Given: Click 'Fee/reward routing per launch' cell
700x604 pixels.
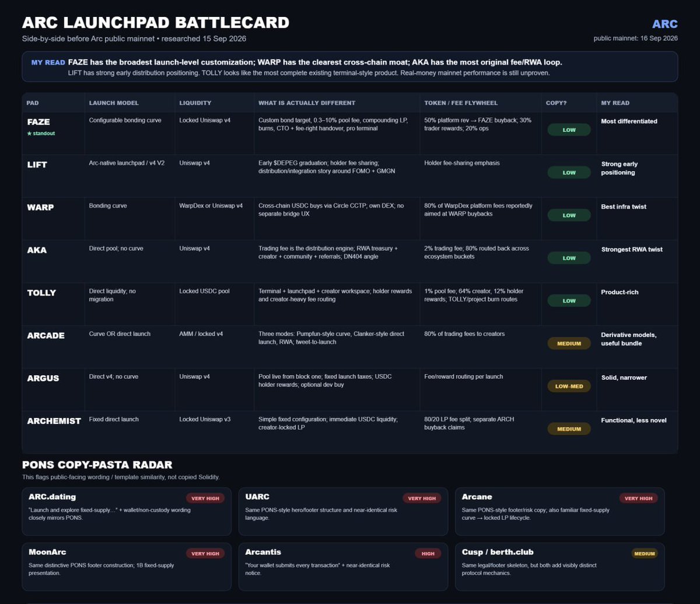Looking at the screenshot, I should (x=464, y=376).
